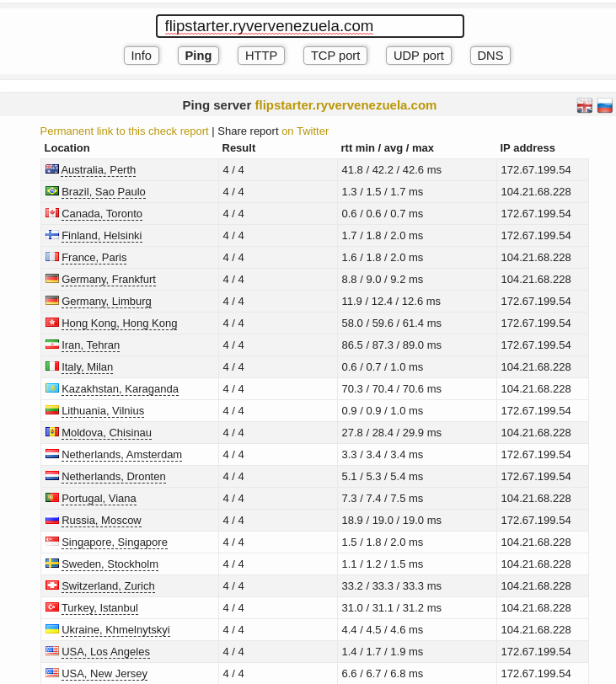Open Ukraine, Khmelnytskyi location link
This screenshot has height=684, width=616.
(115, 630)
